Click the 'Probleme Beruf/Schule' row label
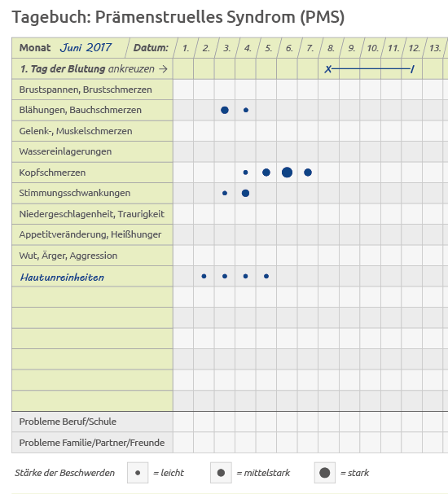448x494 pixels. pos(68,422)
